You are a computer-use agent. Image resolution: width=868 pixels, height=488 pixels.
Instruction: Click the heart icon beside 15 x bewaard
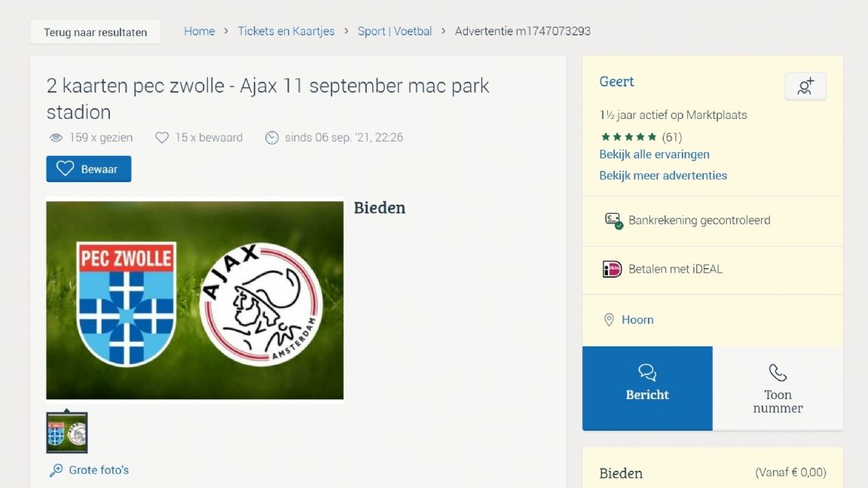point(161,138)
